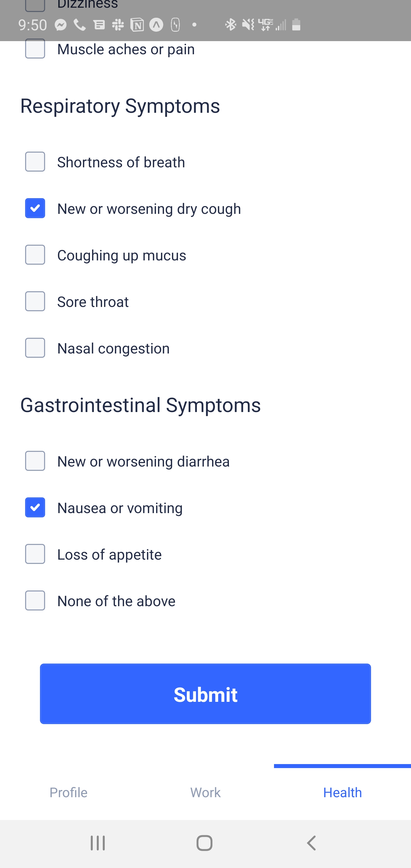
Task: Tap the Notion notification icon
Action: coord(137,25)
